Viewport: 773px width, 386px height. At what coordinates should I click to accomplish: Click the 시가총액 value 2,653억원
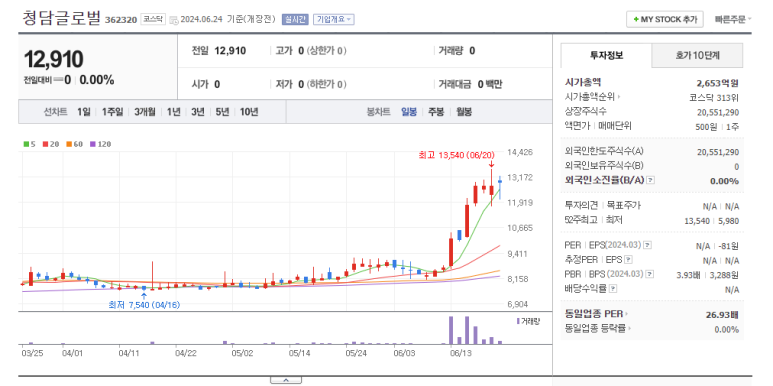[717, 83]
